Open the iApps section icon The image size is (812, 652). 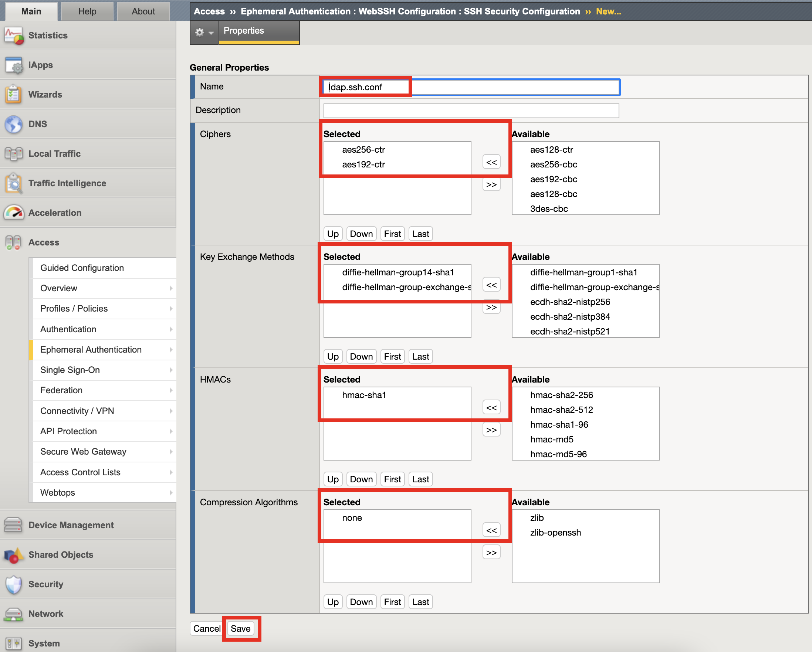pyautogui.click(x=14, y=65)
